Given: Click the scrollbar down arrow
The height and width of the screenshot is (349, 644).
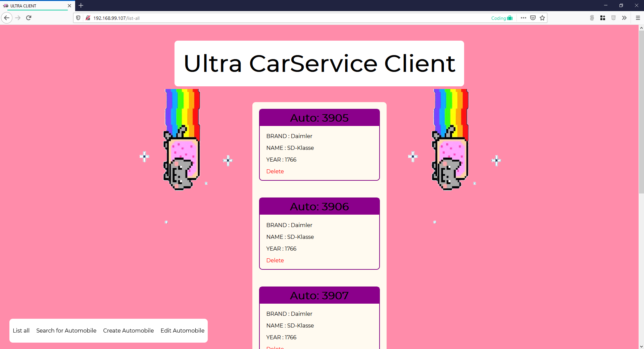Looking at the screenshot, I should pos(641,346).
